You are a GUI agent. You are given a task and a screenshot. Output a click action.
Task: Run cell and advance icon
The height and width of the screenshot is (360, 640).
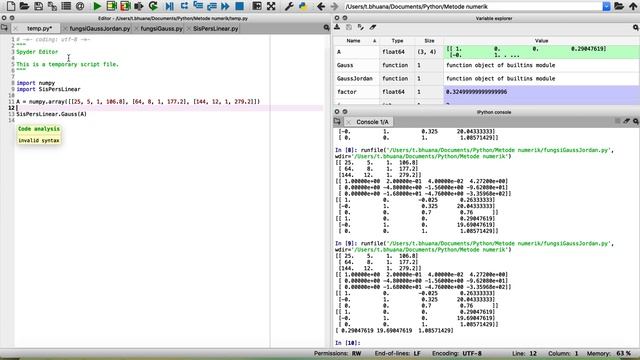pyautogui.click(x=125, y=6)
